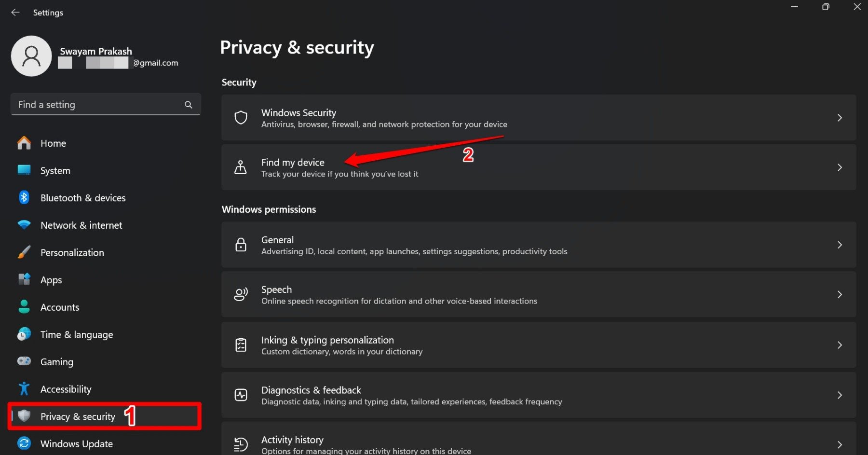868x455 pixels.
Task: Select the Accessibility sidebar icon
Action: [24, 389]
